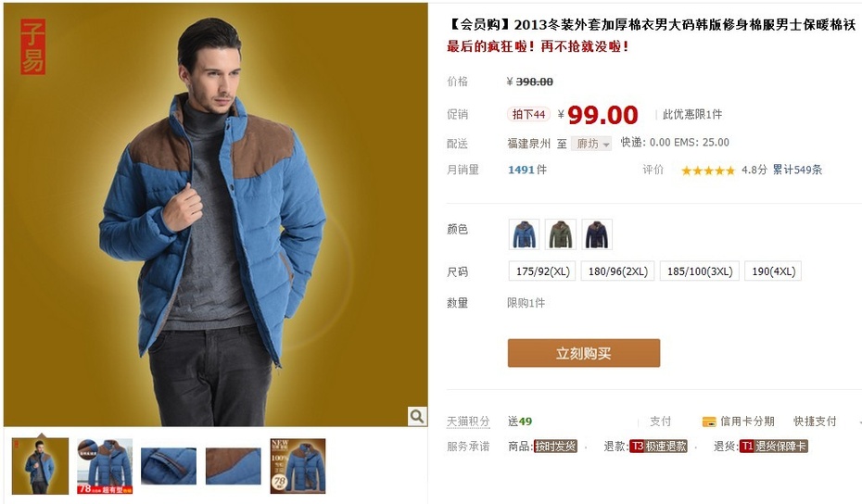Select size 175/92(XL)

542,271
